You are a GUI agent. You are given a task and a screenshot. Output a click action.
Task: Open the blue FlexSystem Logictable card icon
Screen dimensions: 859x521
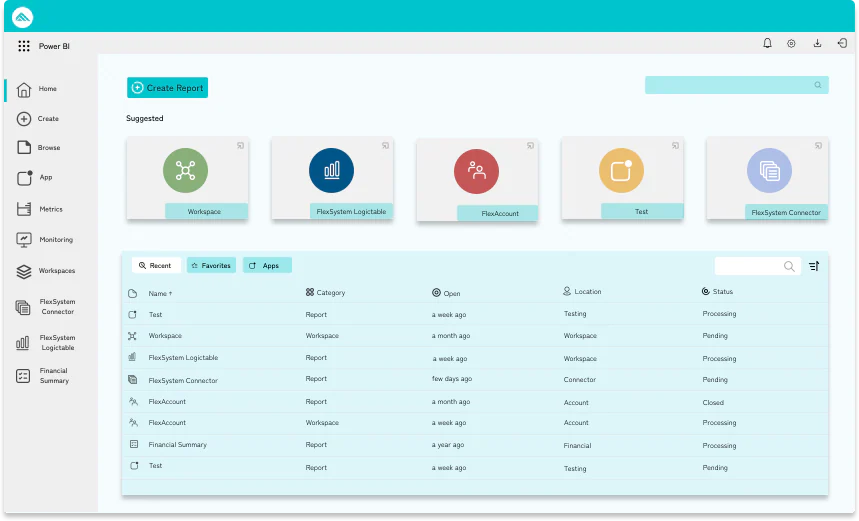331,170
